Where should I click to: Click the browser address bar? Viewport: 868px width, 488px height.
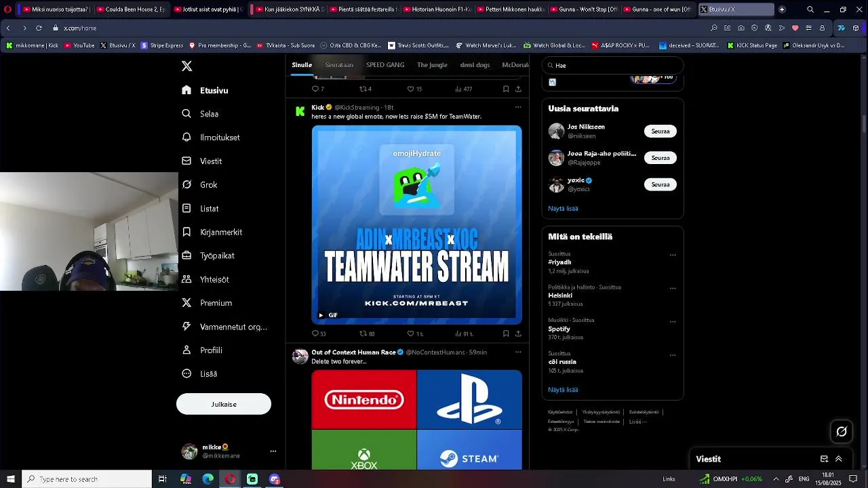click(x=380, y=28)
